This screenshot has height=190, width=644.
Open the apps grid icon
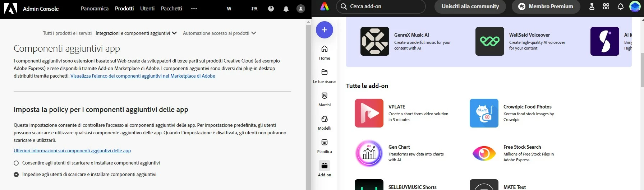pyautogui.click(x=606, y=6)
